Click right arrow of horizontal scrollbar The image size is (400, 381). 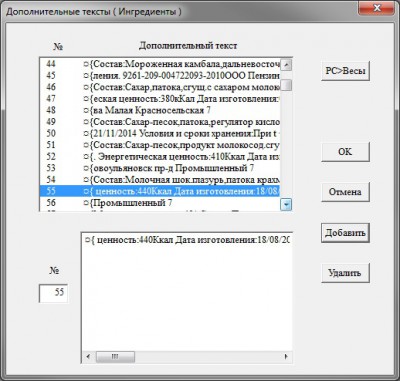286,357
